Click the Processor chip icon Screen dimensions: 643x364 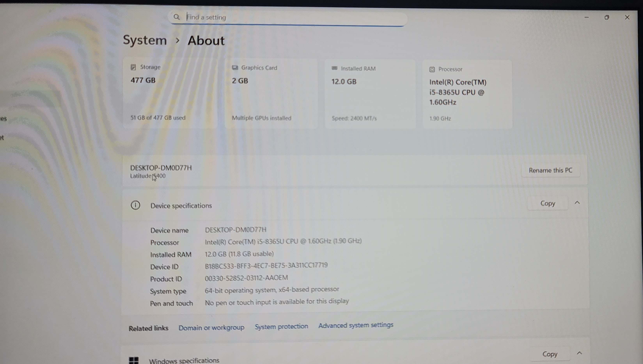tap(432, 70)
